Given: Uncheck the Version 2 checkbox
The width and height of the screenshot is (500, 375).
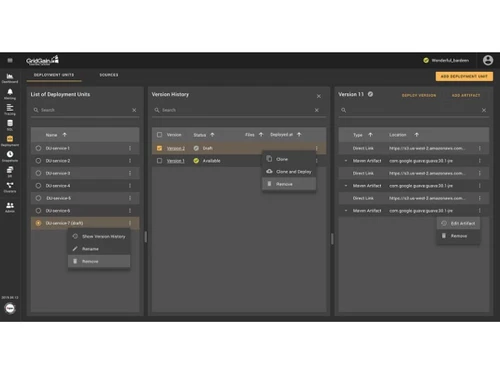Looking at the screenshot, I should click(x=159, y=148).
